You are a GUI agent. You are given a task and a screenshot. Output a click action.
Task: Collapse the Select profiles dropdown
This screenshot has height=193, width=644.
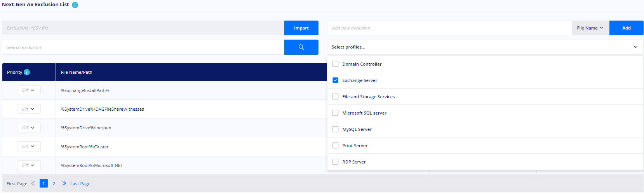coord(635,47)
